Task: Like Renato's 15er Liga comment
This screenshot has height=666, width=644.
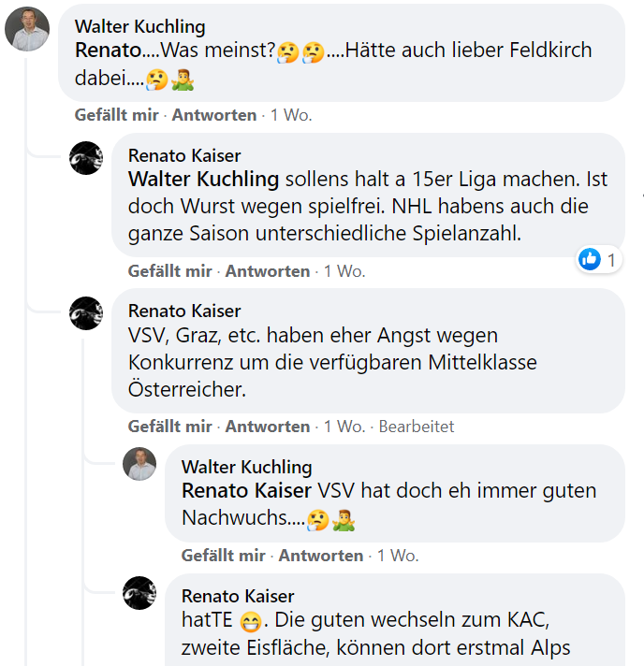Action: [x=170, y=271]
